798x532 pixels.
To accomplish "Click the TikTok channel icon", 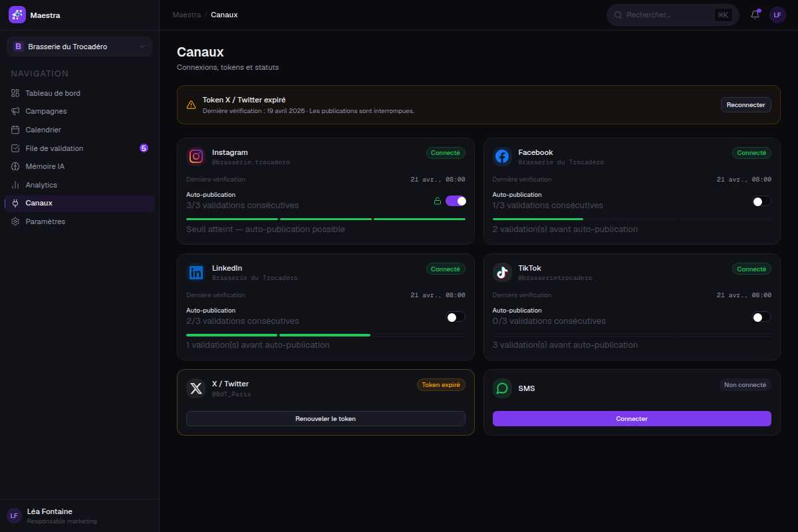I will pyautogui.click(x=502, y=272).
